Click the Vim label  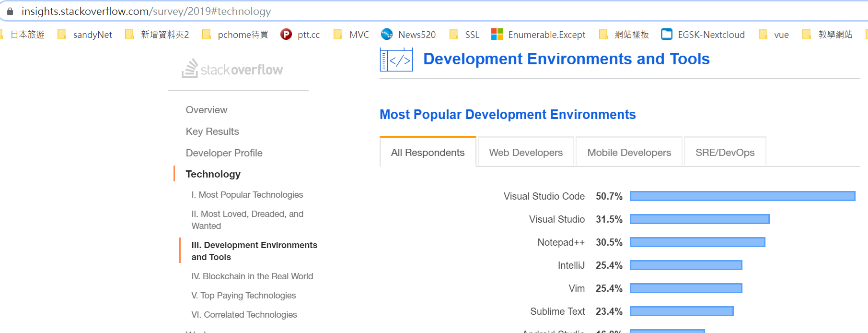tap(577, 288)
